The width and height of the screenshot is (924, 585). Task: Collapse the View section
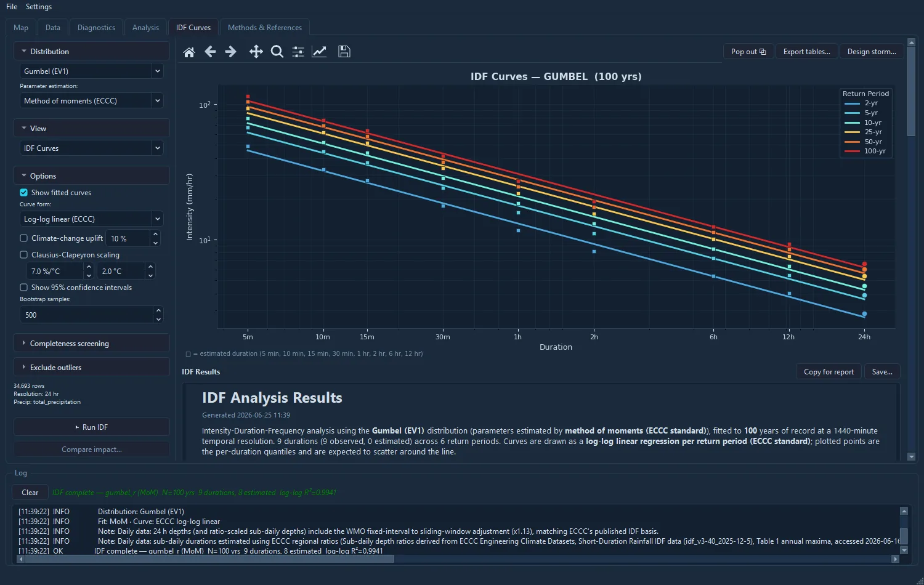91,129
